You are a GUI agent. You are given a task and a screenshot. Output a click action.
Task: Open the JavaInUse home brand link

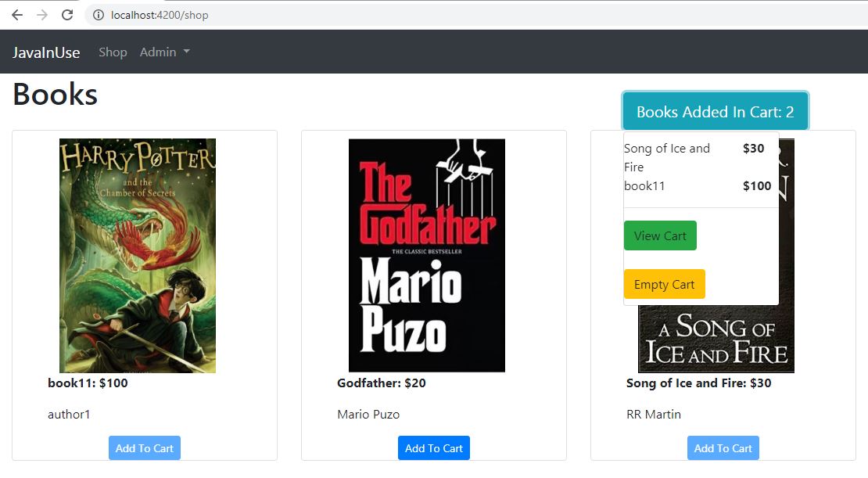pyautogui.click(x=46, y=52)
